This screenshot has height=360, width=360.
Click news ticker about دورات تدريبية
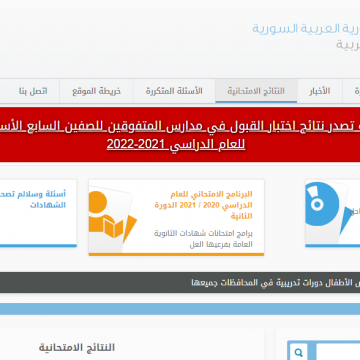pos(275,283)
